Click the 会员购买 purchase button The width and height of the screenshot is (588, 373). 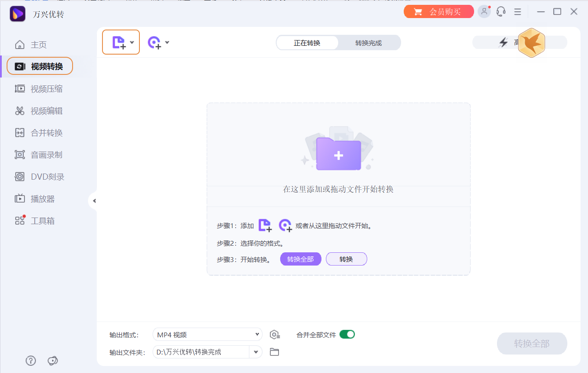pyautogui.click(x=438, y=11)
